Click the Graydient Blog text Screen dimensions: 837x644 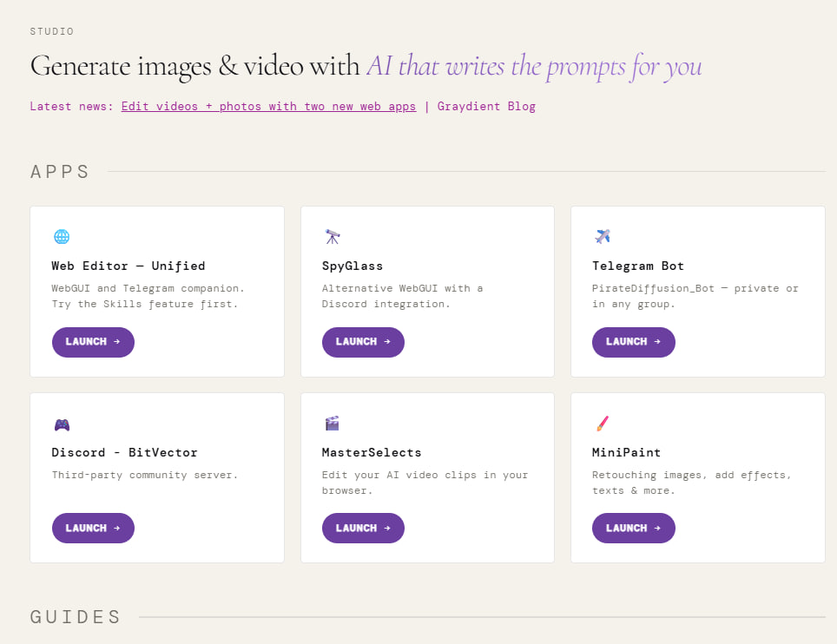coord(486,107)
